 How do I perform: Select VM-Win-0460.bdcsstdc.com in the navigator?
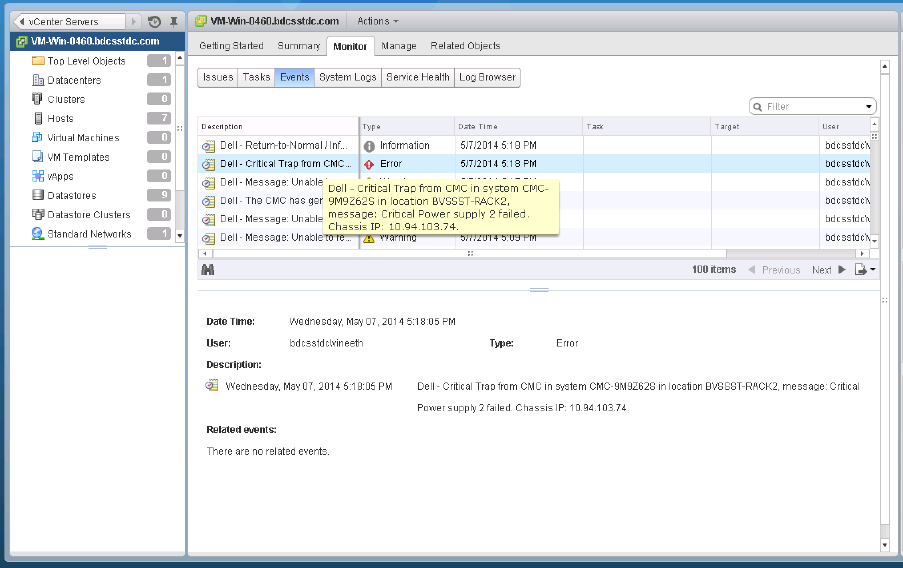(97, 41)
